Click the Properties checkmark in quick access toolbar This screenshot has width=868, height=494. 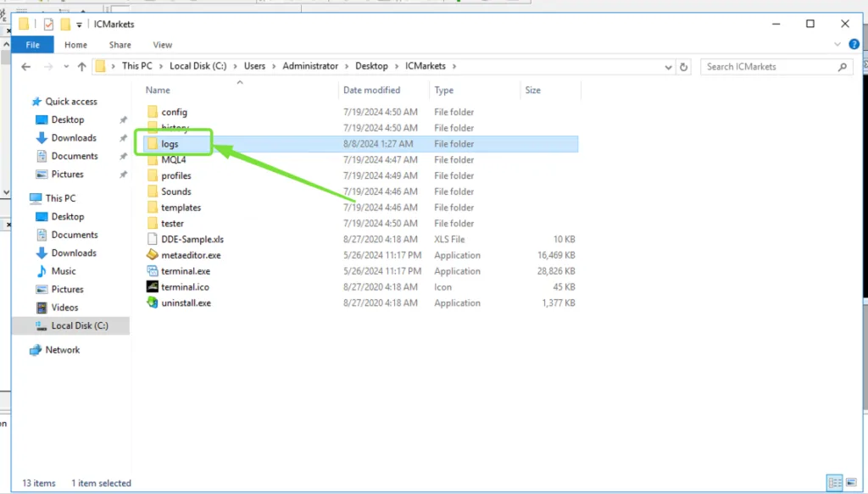click(x=48, y=25)
